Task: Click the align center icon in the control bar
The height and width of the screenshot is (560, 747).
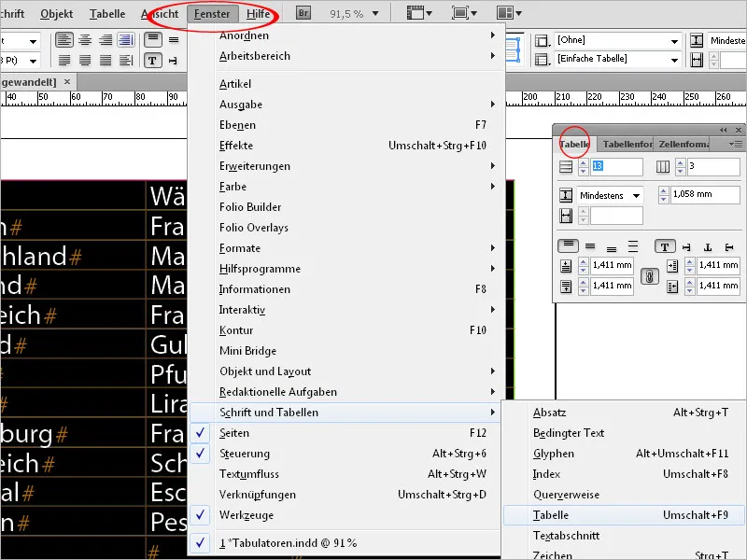Action: coord(85,40)
